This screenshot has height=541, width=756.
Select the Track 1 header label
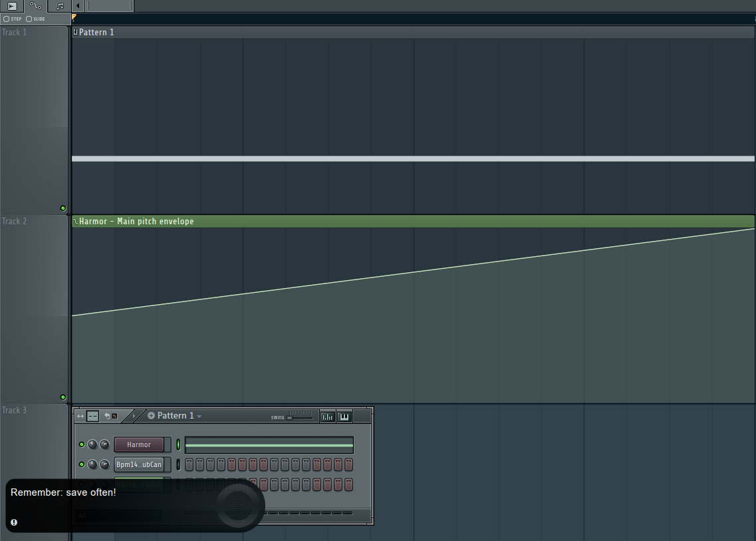15,33
